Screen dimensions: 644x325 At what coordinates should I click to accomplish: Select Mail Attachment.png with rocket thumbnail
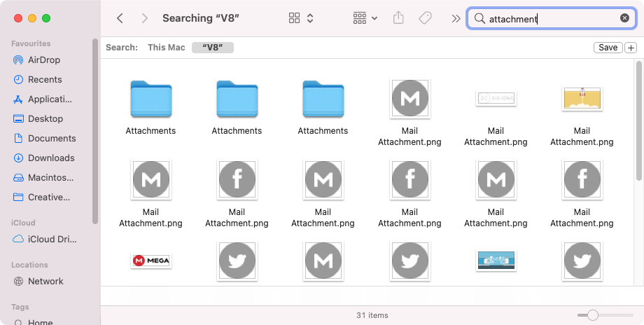[x=582, y=99]
